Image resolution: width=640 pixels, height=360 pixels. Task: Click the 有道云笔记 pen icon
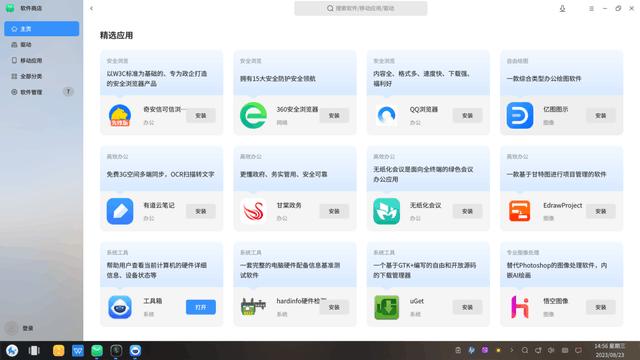(x=120, y=211)
